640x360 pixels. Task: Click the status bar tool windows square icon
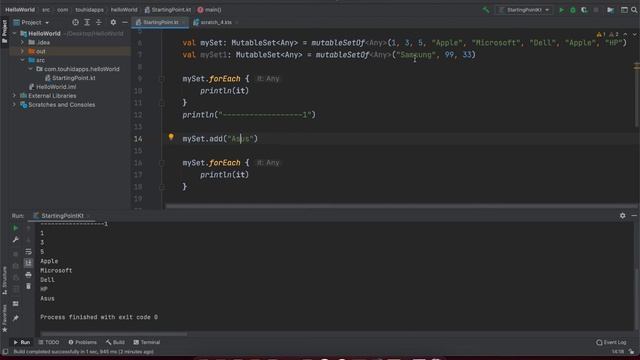[5, 351]
